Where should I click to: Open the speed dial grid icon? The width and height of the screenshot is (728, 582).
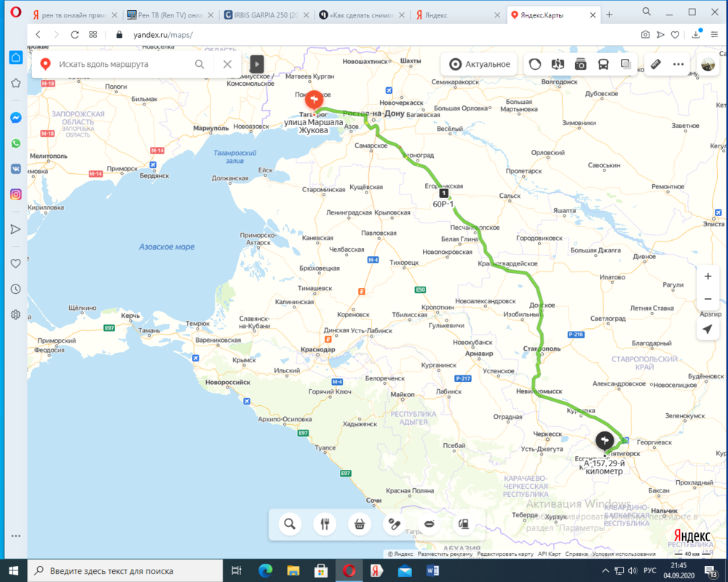coord(93,35)
